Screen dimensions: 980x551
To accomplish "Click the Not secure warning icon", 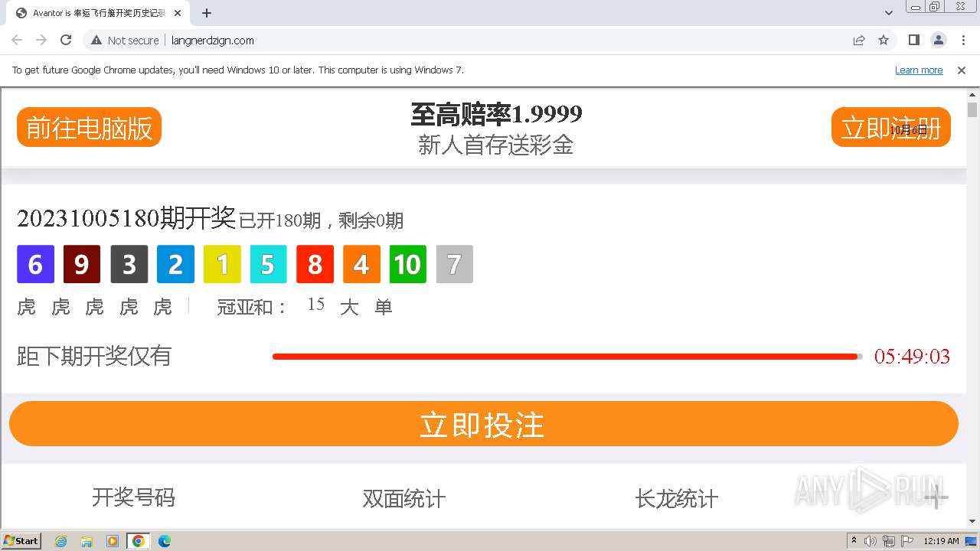I will (96, 40).
